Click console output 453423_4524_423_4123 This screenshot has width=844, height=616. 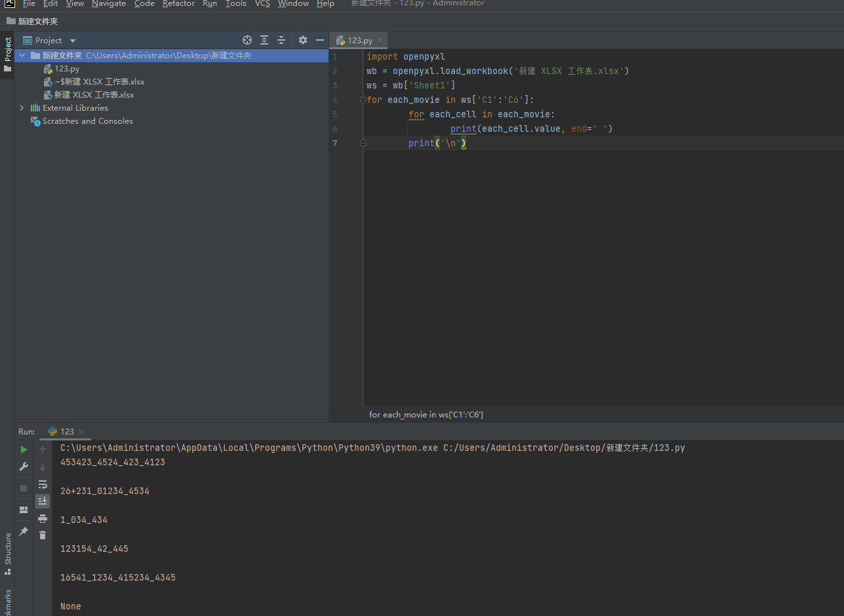(113, 463)
